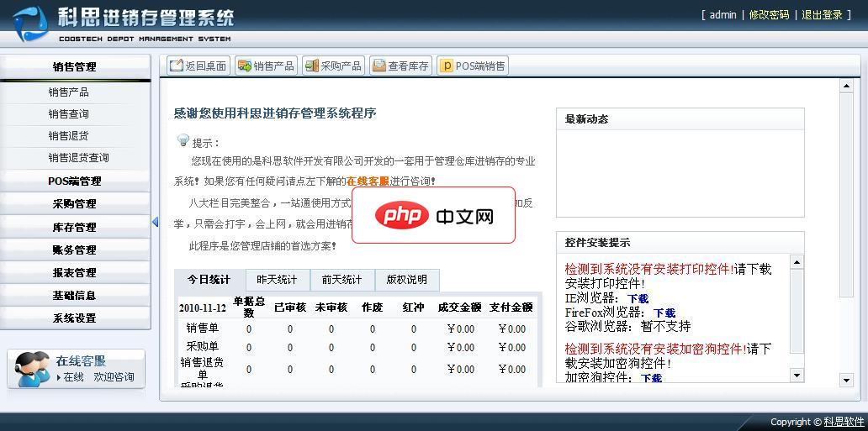Viewport: 868px width, 431px height.
Task: Click the orange 在线客服 link in text
Action: pos(368,181)
